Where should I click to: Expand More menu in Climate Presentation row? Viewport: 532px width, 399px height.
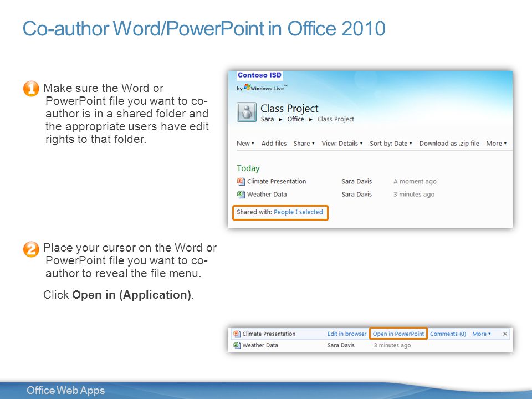482,334
